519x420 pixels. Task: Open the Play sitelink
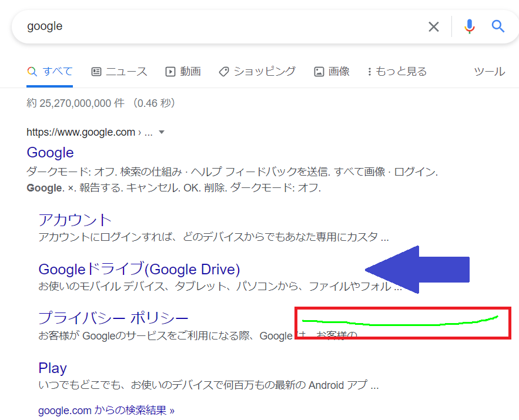click(x=53, y=368)
